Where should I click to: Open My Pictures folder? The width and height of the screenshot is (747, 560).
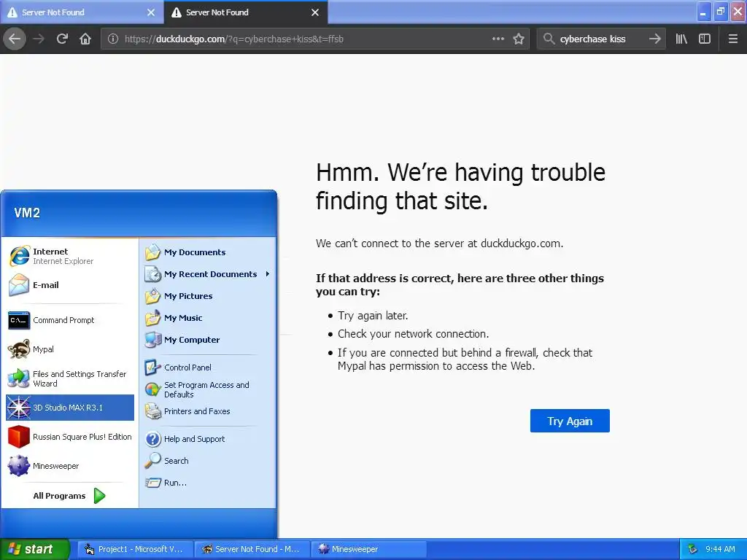207,296
